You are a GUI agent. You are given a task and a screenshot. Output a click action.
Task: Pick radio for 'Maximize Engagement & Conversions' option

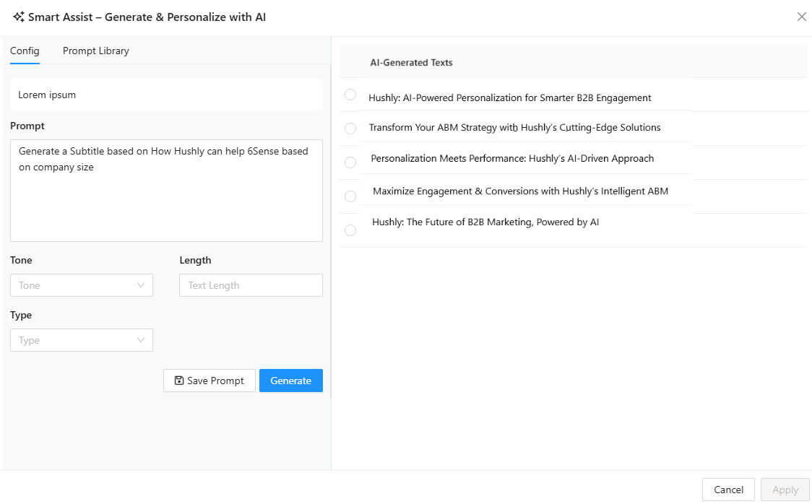[x=350, y=196]
